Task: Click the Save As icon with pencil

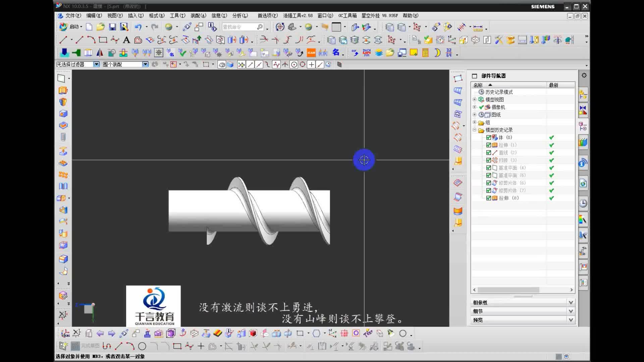Action: [124, 27]
